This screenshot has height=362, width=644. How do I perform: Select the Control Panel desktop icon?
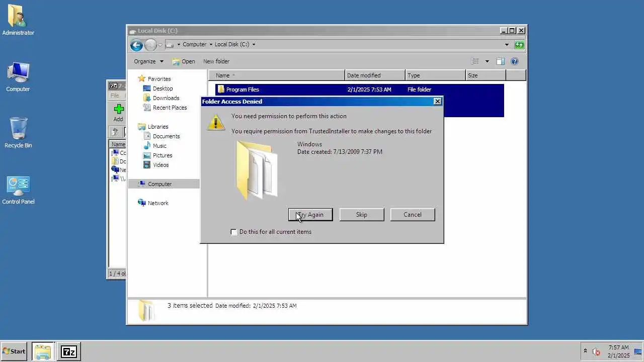tap(18, 190)
